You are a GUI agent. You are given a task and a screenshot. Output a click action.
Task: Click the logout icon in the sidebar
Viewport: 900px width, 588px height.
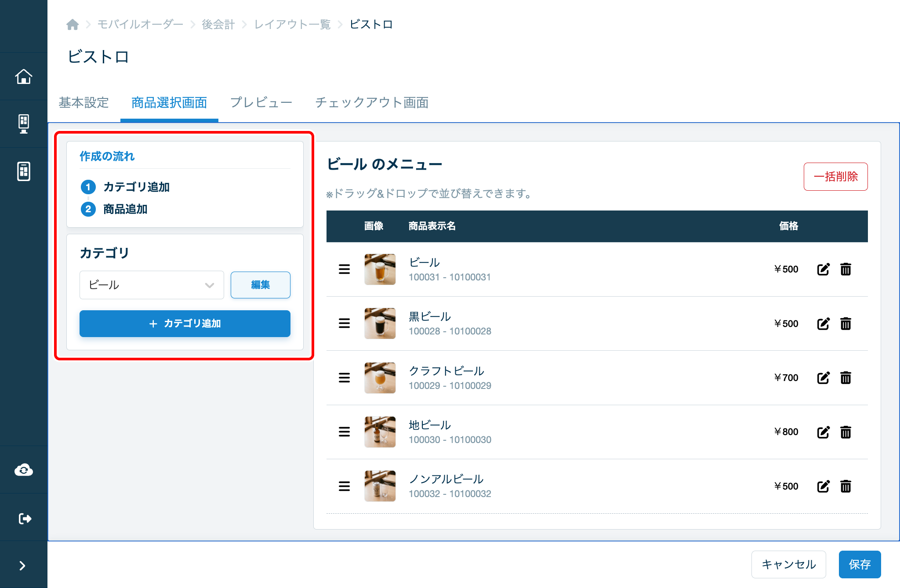click(x=25, y=519)
